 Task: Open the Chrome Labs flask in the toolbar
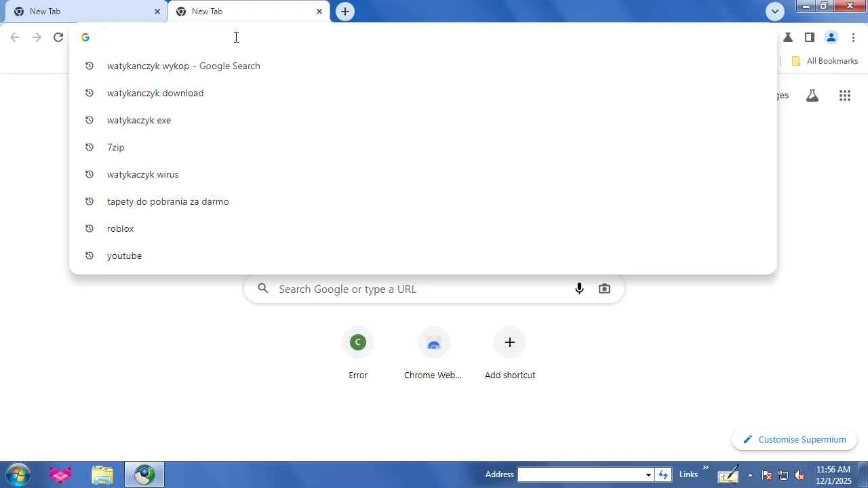coord(788,37)
